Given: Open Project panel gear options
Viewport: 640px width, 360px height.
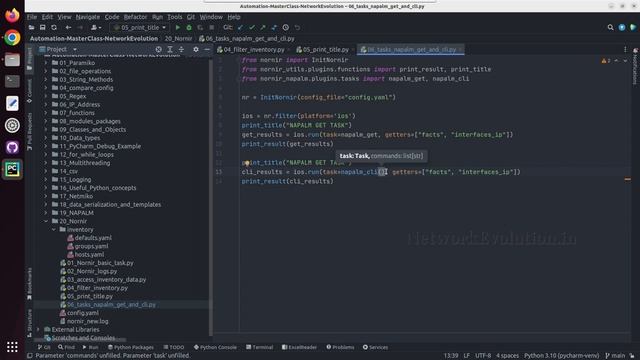Looking at the screenshot, I should (x=196, y=49).
